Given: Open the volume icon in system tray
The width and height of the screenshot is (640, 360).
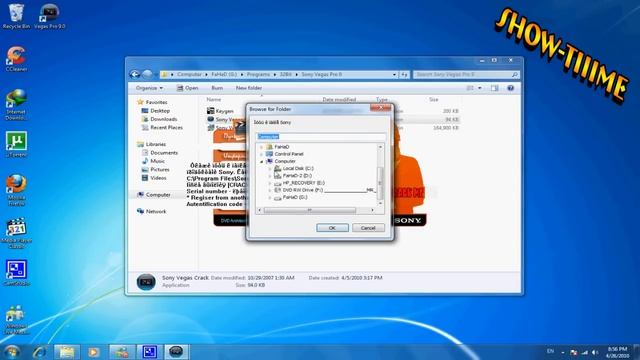Looking at the screenshot, I should 595,352.
